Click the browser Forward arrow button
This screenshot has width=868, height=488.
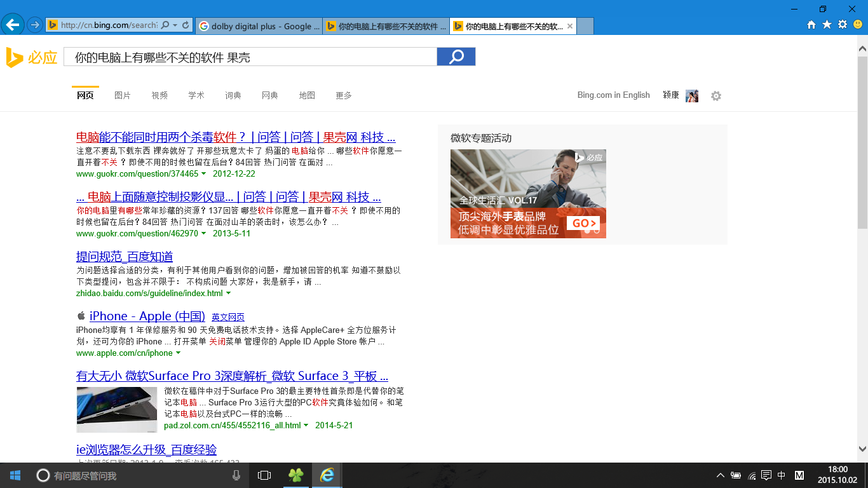[x=35, y=25]
